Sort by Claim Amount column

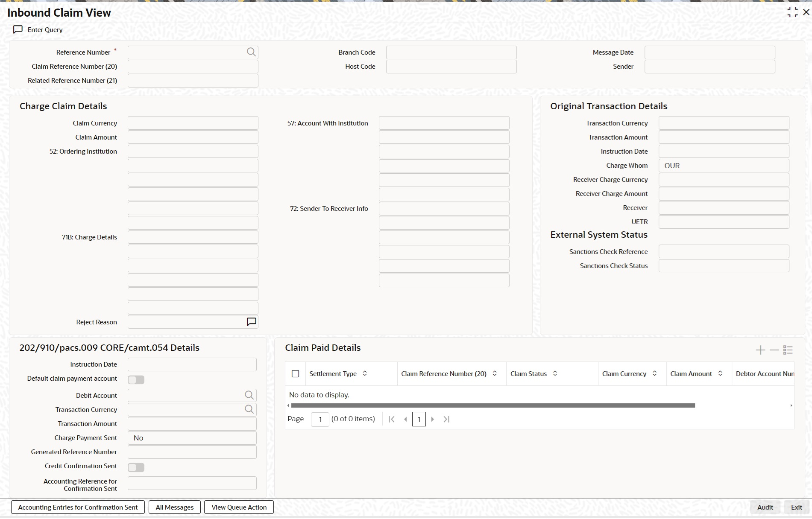pyautogui.click(x=720, y=373)
